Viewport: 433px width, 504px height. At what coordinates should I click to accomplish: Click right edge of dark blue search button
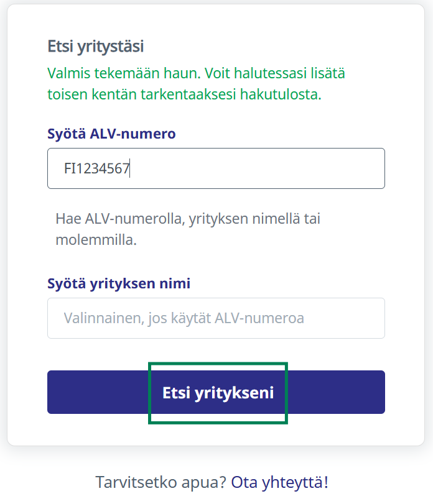tap(373, 393)
